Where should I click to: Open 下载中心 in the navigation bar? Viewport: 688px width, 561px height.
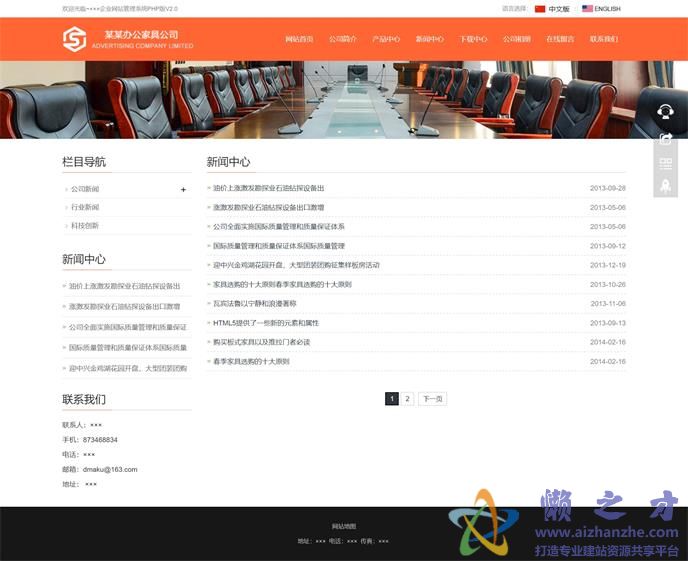(x=473, y=39)
